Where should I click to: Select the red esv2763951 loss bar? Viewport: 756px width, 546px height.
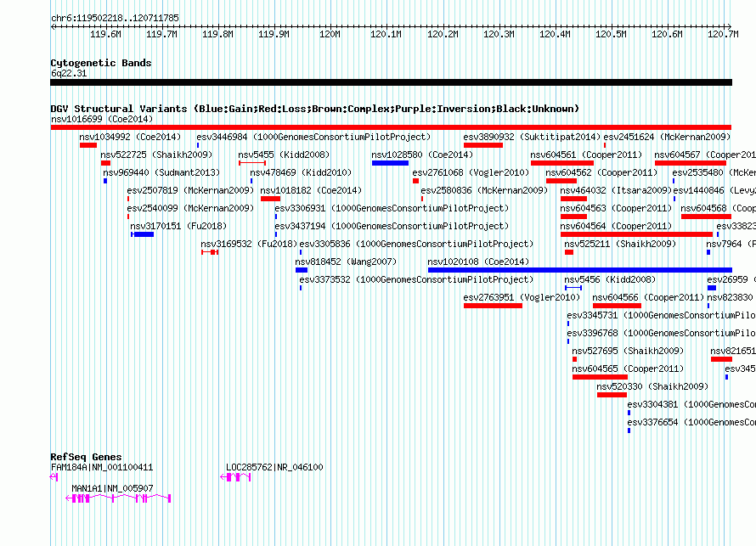coord(493,306)
